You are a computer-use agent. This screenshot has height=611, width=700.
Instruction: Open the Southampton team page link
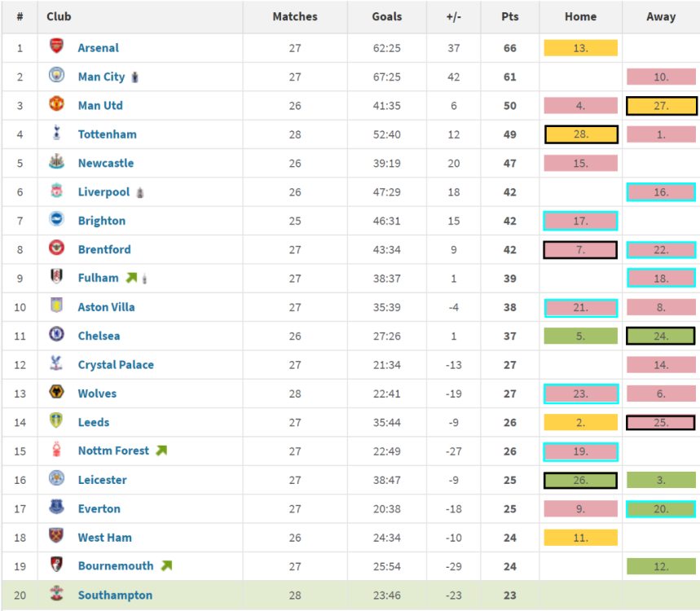pos(115,595)
